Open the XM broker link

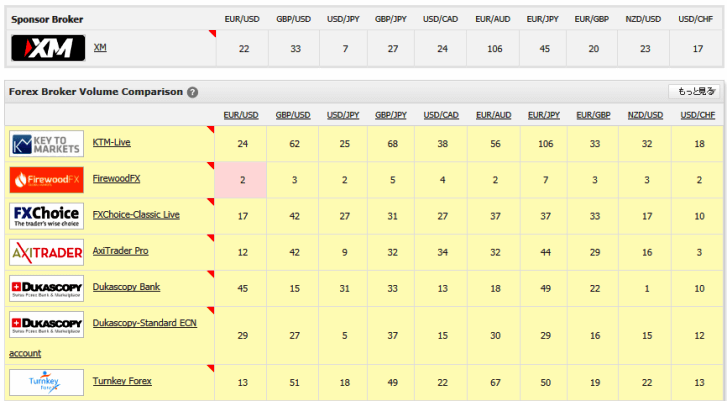click(100, 47)
